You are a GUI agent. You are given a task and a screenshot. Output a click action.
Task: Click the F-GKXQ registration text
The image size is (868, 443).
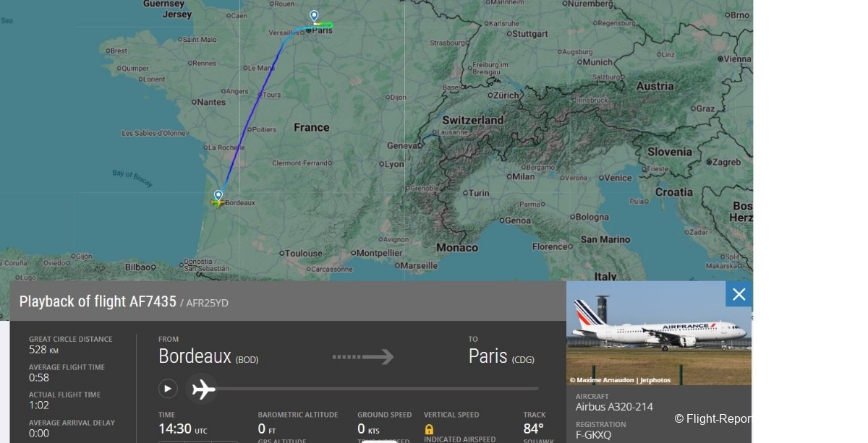pos(593,435)
